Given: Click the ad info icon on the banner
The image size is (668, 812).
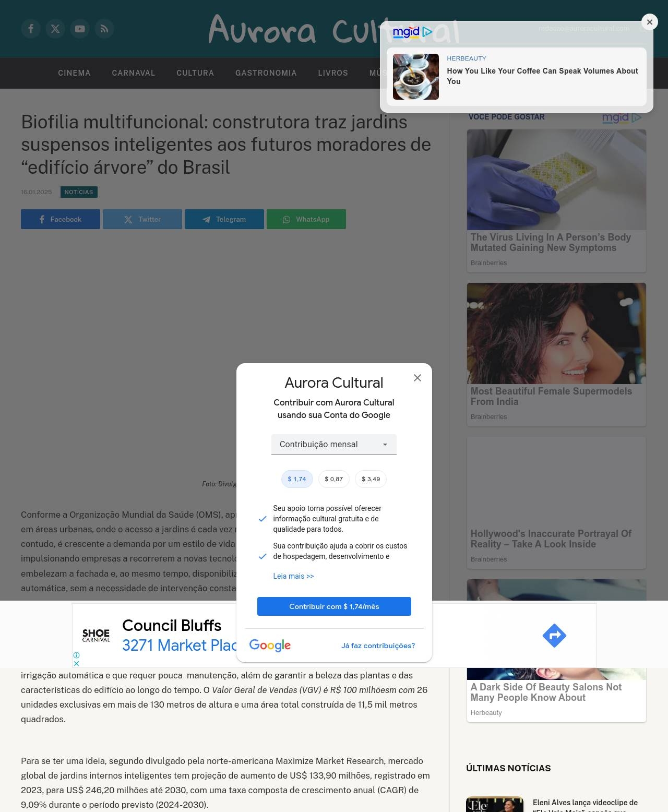Looking at the screenshot, I should [x=76, y=655].
